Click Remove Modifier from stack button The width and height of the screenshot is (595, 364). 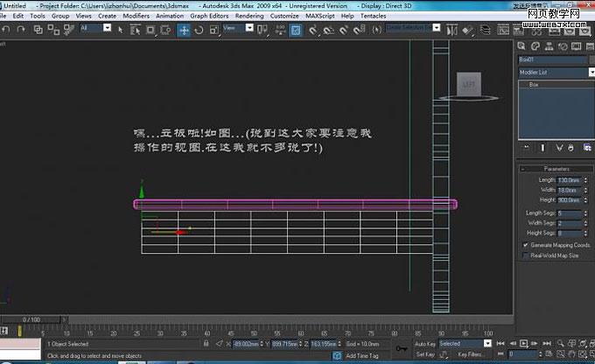coord(571,148)
